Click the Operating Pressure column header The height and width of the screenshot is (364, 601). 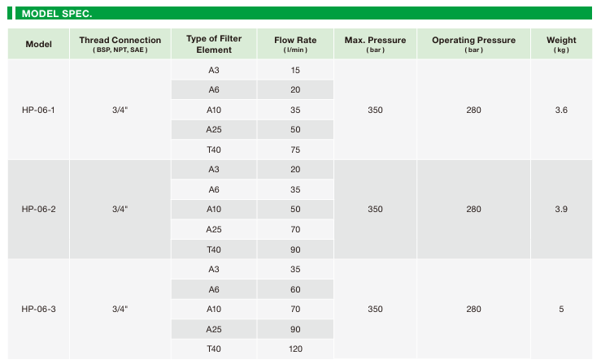(474, 44)
